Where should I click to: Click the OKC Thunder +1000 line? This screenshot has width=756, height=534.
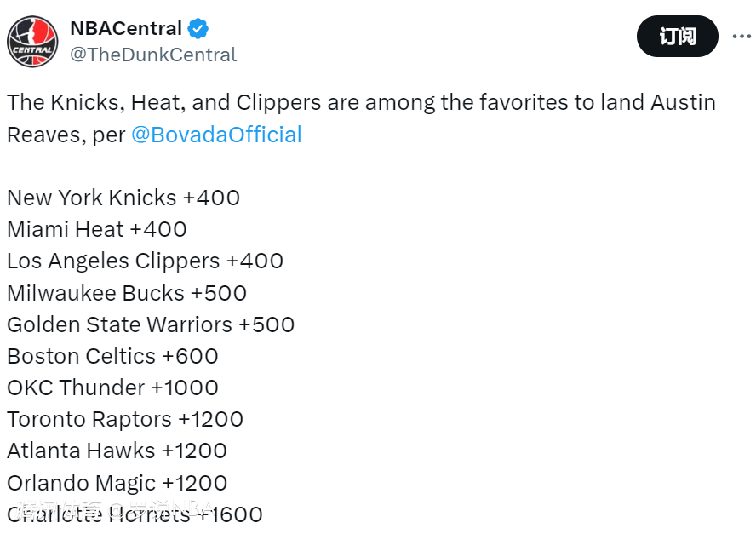112,388
